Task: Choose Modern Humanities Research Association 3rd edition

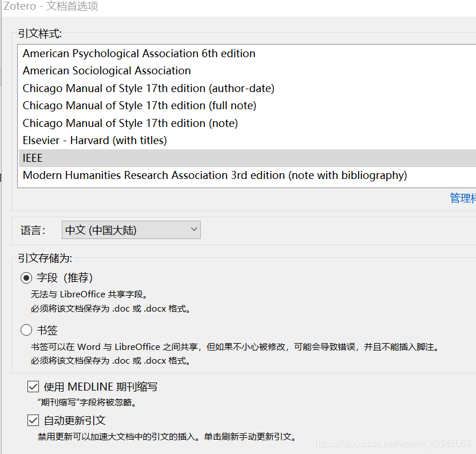Action: [247, 176]
